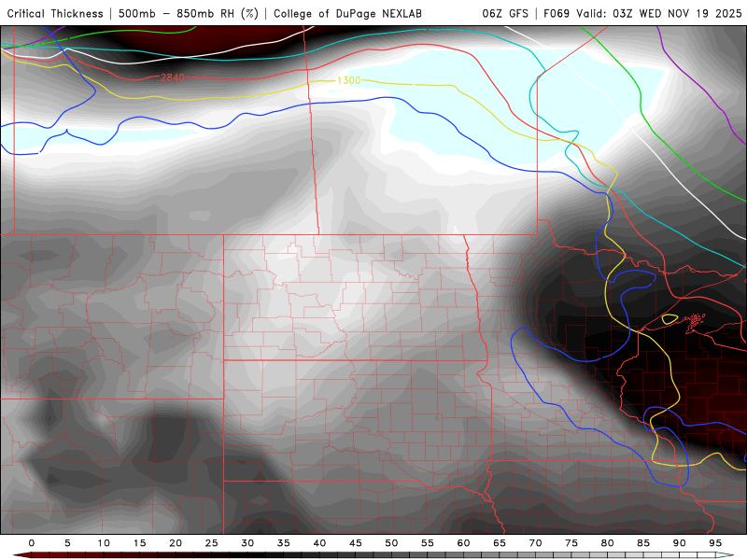Click the "55" value on the color scale

click(x=427, y=543)
